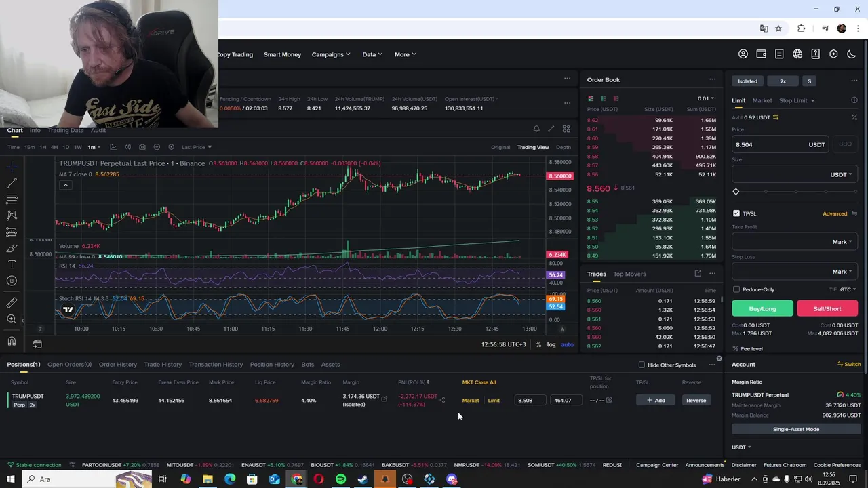Toggle auto scale on chart
The image size is (868, 488).
tap(567, 344)
